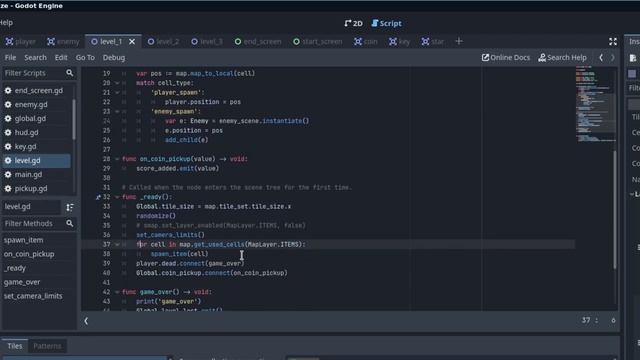This screenshot has height=360, width=640.
Task: Select enemy.gd script
Action: (37, 104)
